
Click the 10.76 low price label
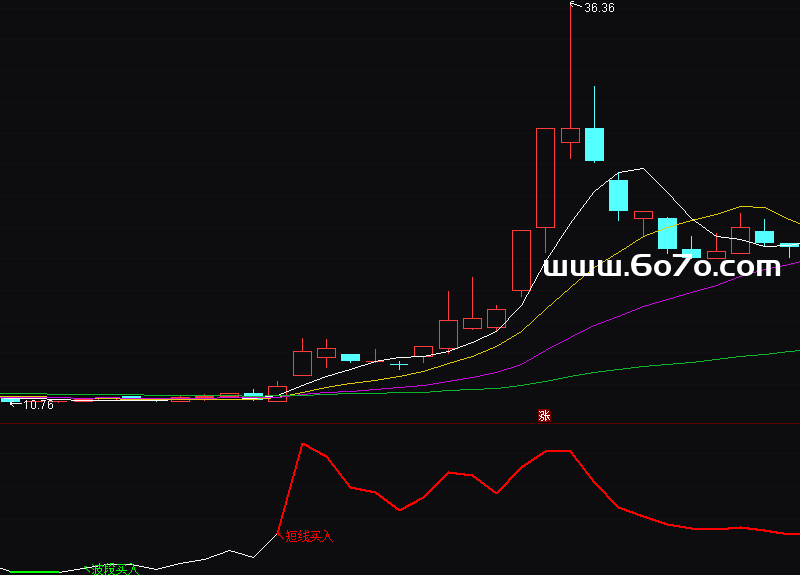(38, 405)
